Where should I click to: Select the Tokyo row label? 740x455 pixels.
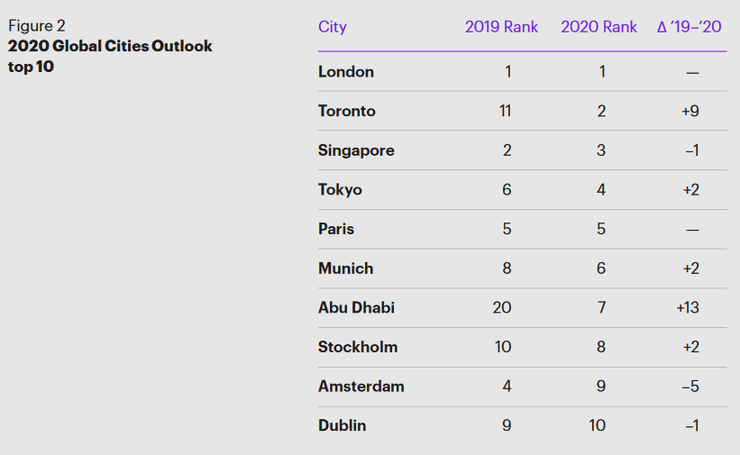[340, 190]
